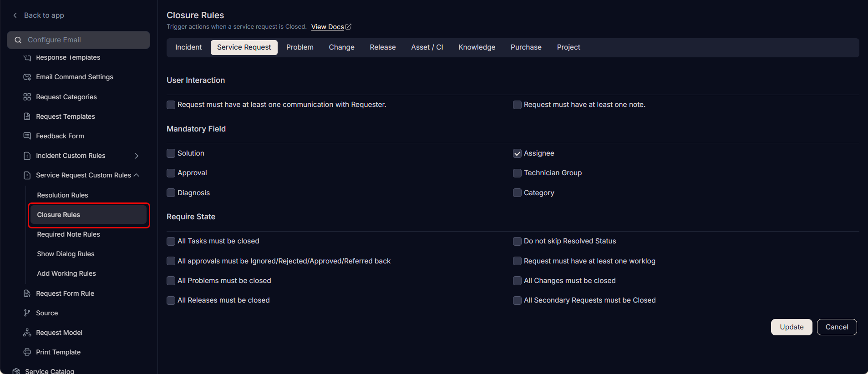Viewport: 868px width, 374px height.
Task: Click the Email Command Settings icon
Action: click(x=27, y=77)
